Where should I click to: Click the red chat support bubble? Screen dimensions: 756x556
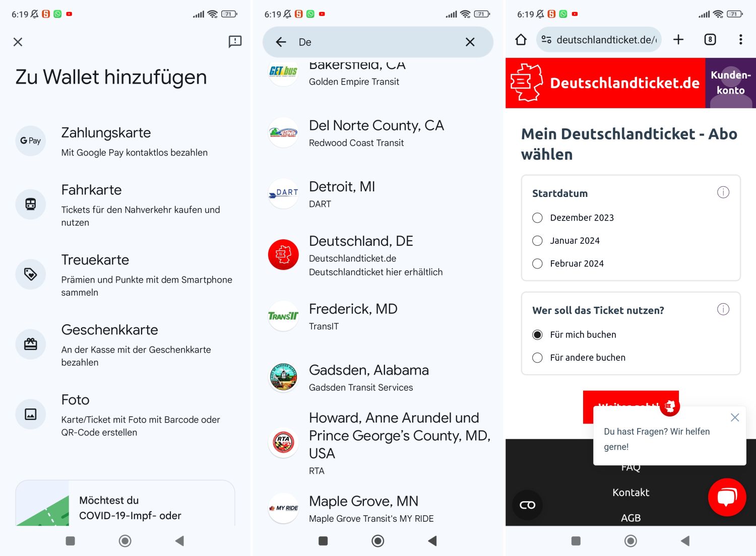click(x=727, y=497)
